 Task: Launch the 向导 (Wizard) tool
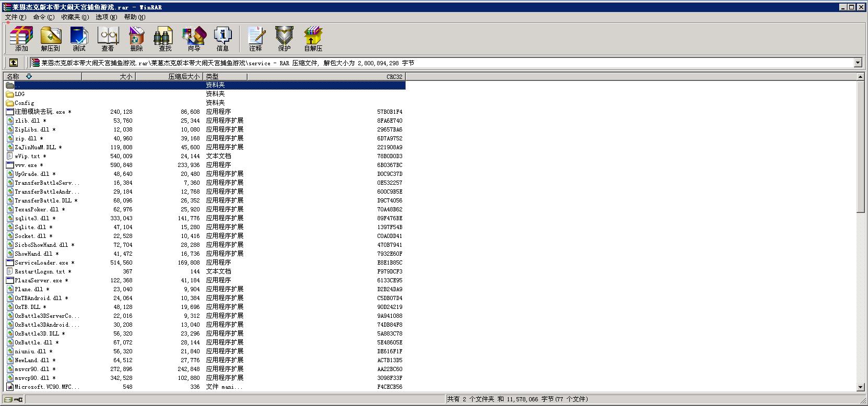click(x=194, y=39)
